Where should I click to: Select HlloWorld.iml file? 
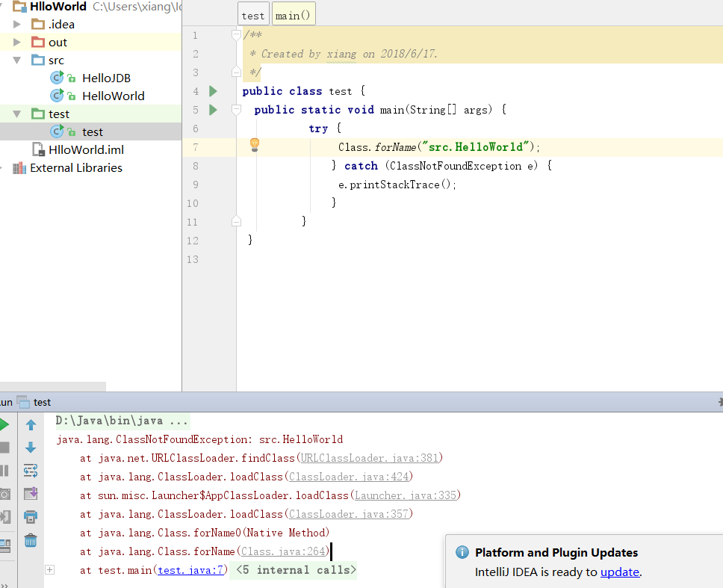tap(86, 150)
